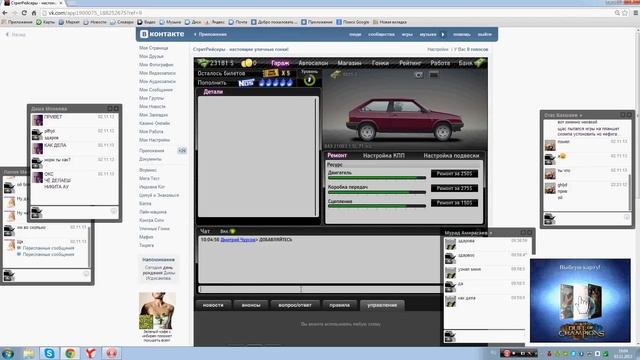The image size is (640, 360).
Task: Open the Работа tab
Action: (440, 63)
